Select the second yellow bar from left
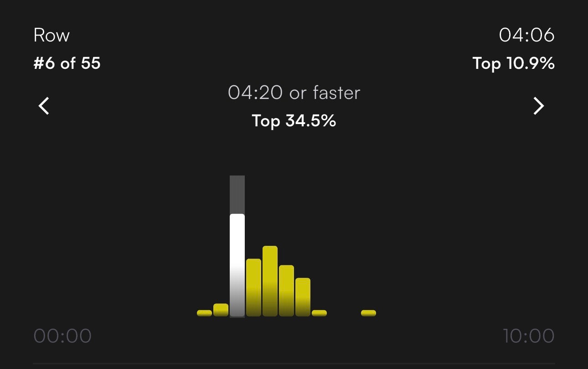Screen dimensions: 588x369 [220, 309]
